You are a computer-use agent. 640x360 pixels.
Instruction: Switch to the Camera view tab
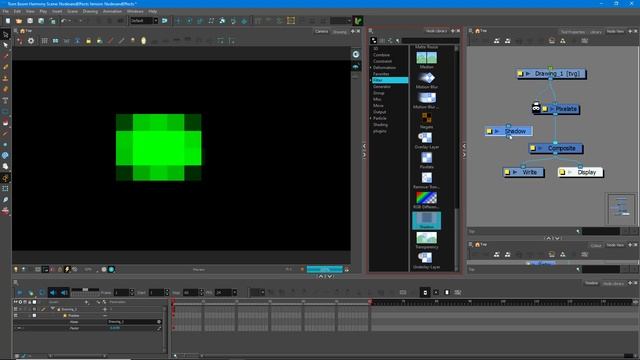pyautogui.click(x=321, y=31)
